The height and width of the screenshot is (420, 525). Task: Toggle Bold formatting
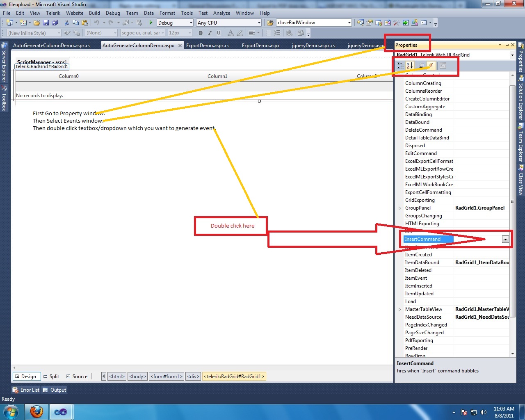[201, 33]
